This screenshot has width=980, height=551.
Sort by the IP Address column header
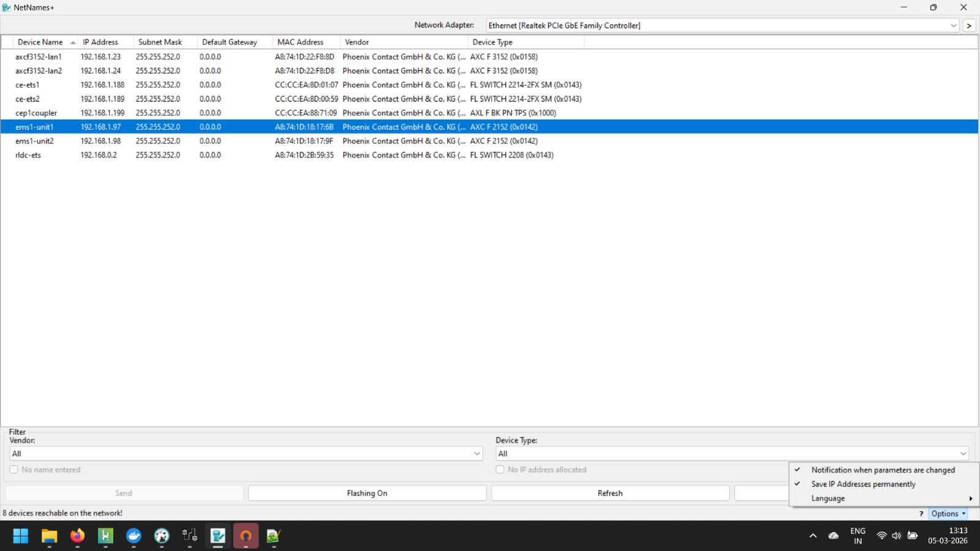101,42
